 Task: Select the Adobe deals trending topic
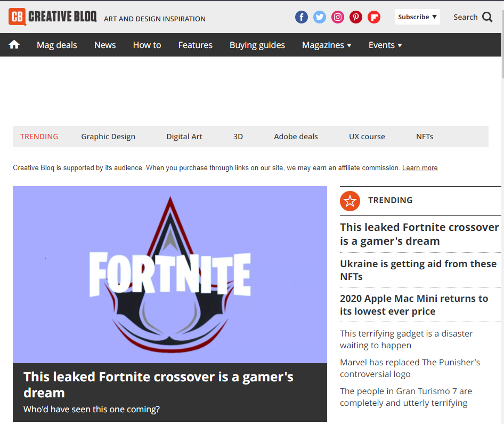click(296, 137)
